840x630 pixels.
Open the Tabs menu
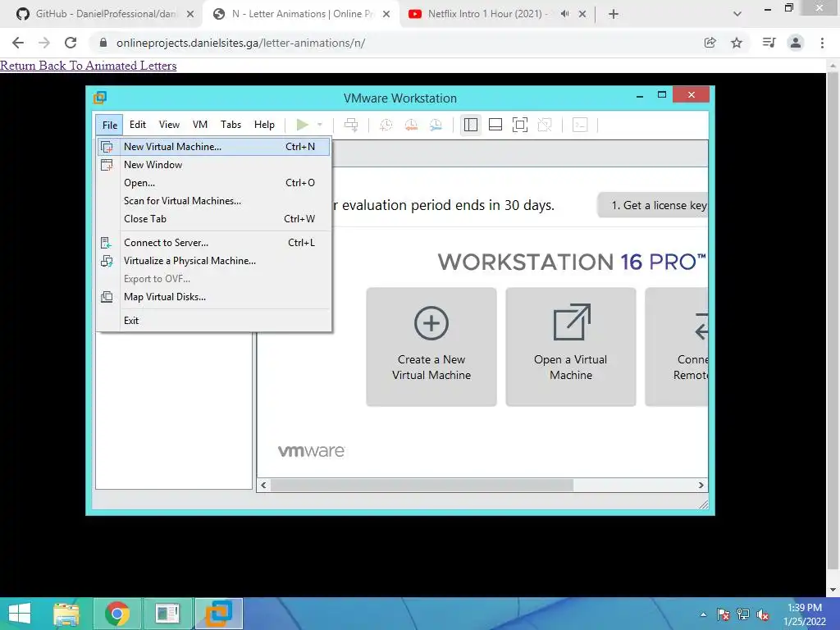coord(231,125)
